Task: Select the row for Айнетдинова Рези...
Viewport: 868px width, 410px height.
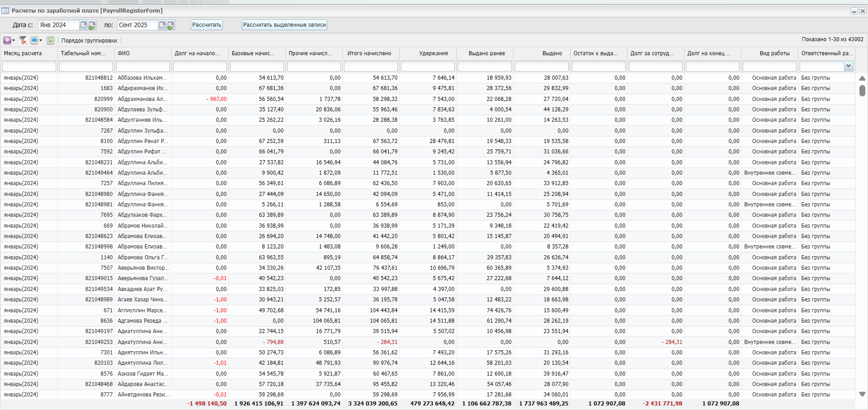Action: point(428,395)
